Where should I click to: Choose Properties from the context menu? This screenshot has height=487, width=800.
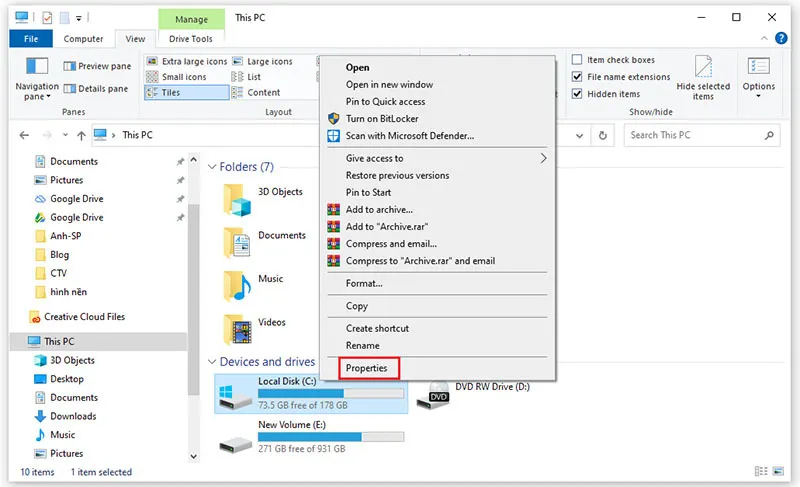[367, 368]
